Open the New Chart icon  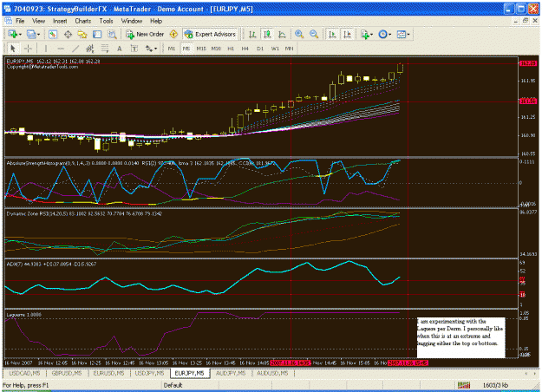pos(12,34)
